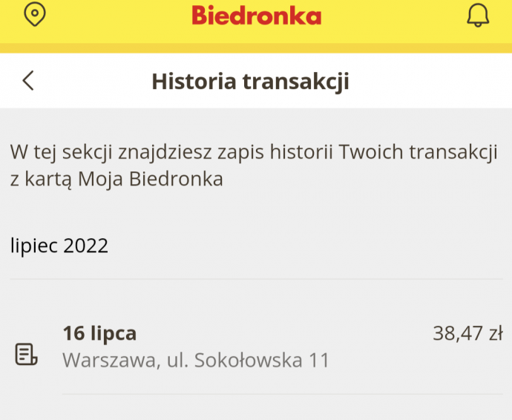Image resolution: width=512 pixels, height=420 pixels.
Task: Click the 'z kartą Moja Biedronka' text line
Action: [x=116, y=179]
